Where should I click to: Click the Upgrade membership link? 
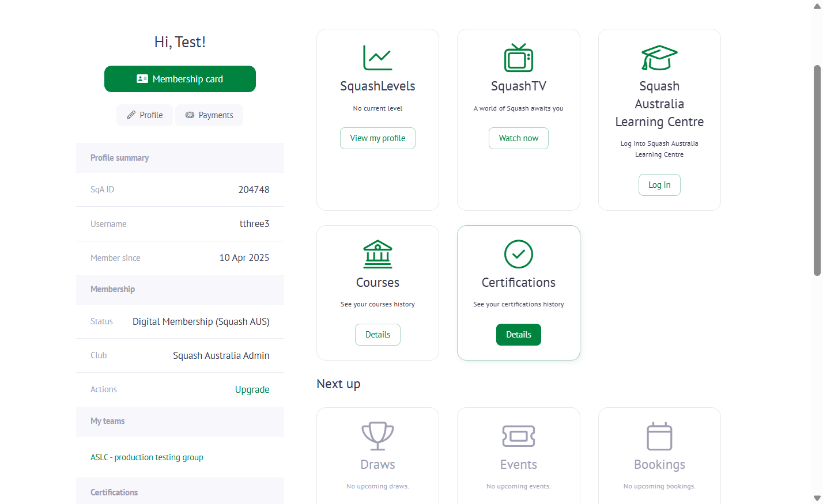coord(252,389)
